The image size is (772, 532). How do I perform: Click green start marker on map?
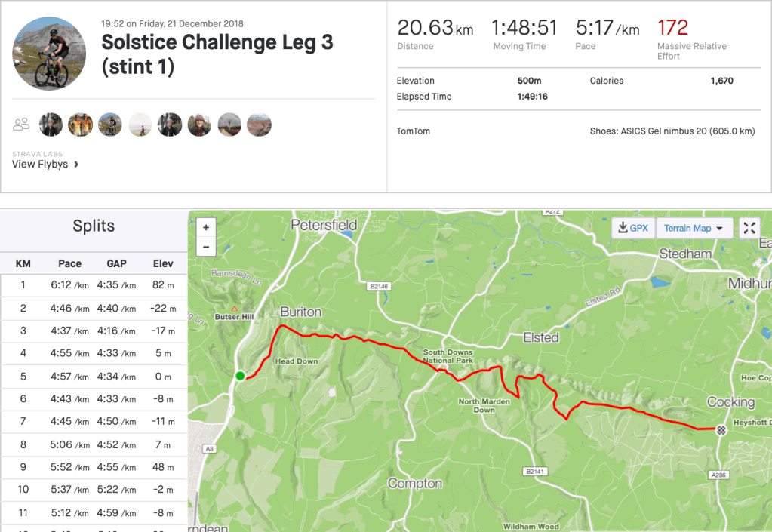point(240,376)
